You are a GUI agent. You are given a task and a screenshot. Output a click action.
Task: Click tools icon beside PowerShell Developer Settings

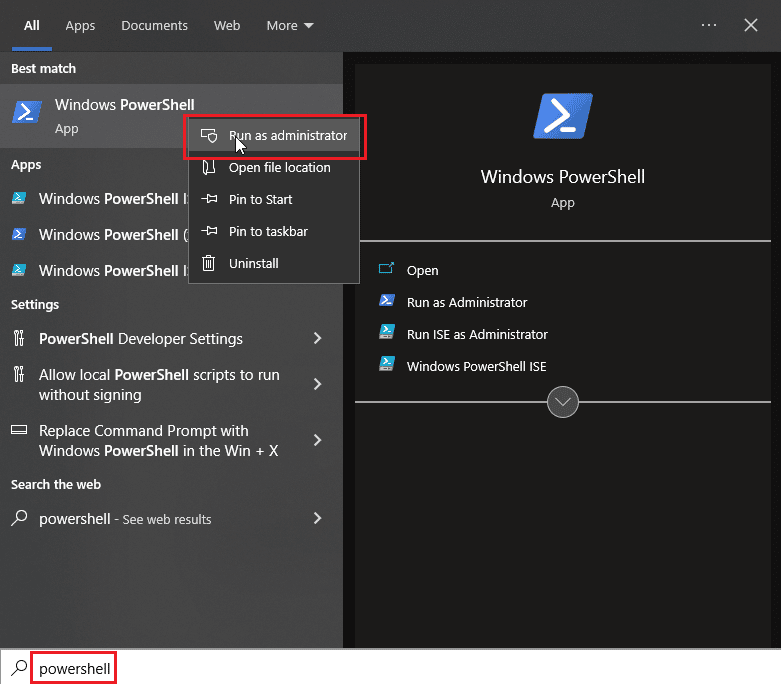tap(19, 338)
